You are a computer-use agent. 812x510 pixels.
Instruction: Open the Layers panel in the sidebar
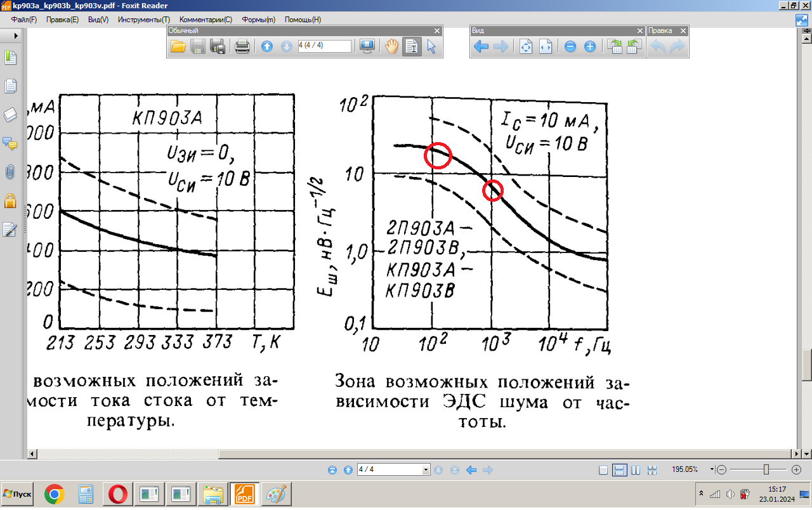coord(10,115)
